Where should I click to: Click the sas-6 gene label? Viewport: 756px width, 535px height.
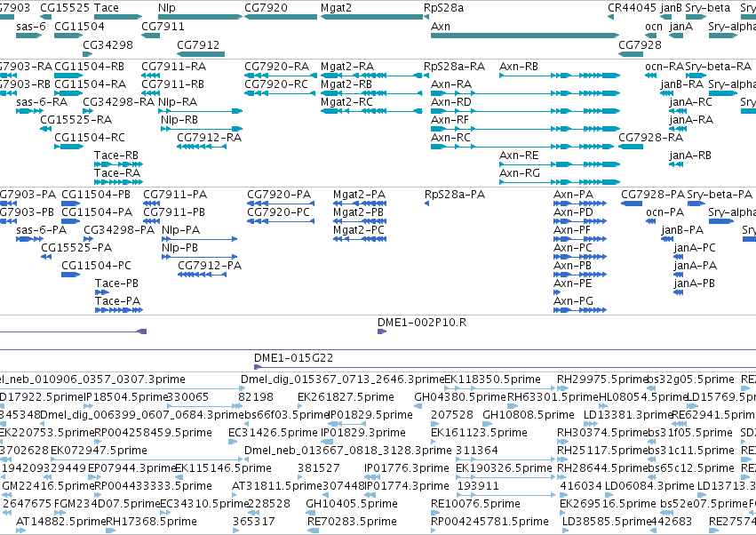pos(30,27)
